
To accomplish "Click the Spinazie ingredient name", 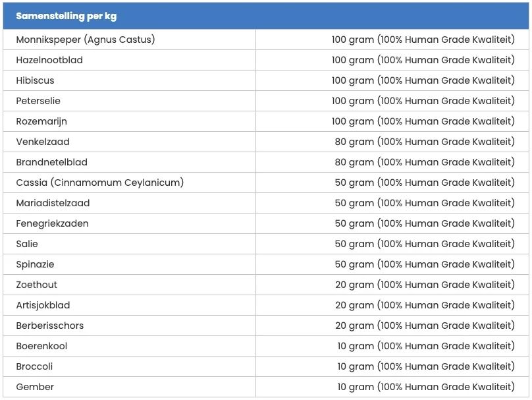I will 36,264.
